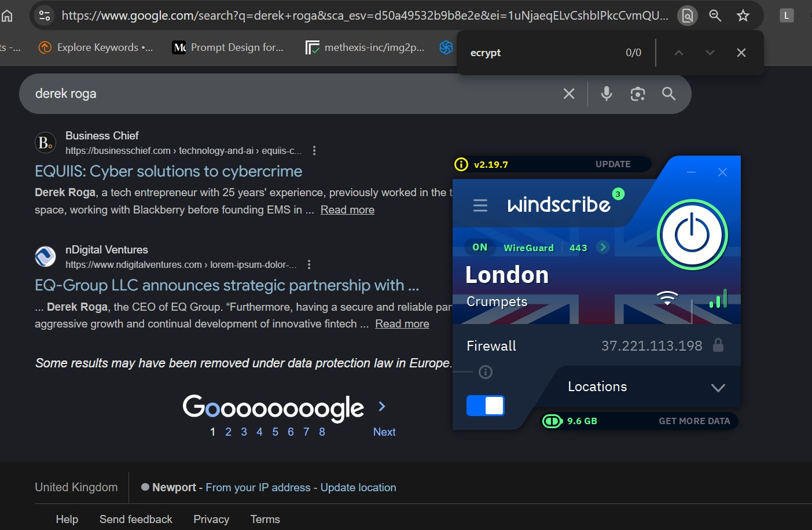Toggle the Windscribe VPN power button
Viewport: 812px width, 530px height.
692,235
